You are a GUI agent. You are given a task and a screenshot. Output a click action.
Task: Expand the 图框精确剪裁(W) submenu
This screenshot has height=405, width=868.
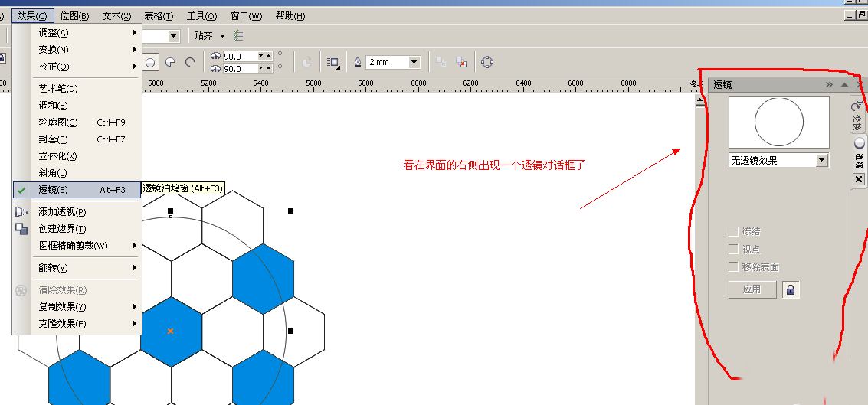[77, 246]
